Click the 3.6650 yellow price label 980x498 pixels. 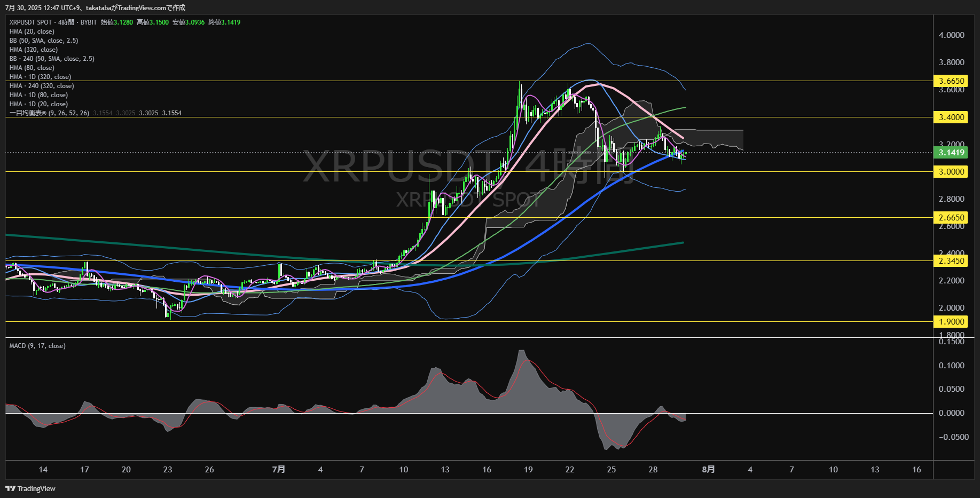[952, 81]
